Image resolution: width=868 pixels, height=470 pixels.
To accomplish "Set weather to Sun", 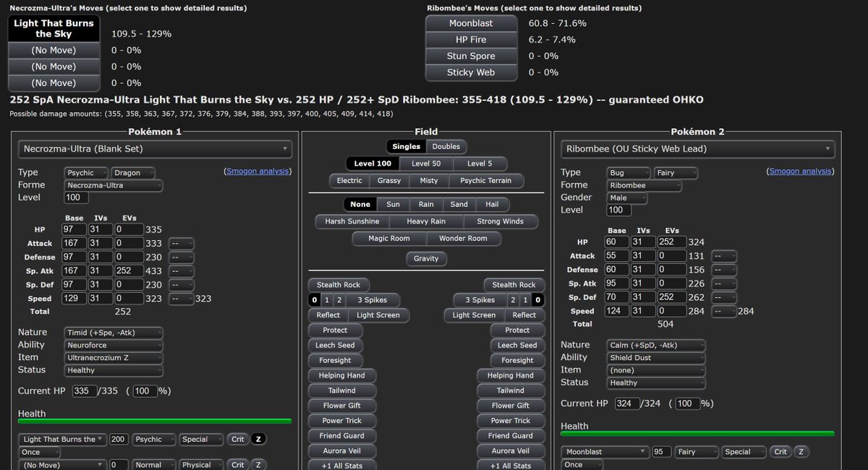I will tap(393, 205).
